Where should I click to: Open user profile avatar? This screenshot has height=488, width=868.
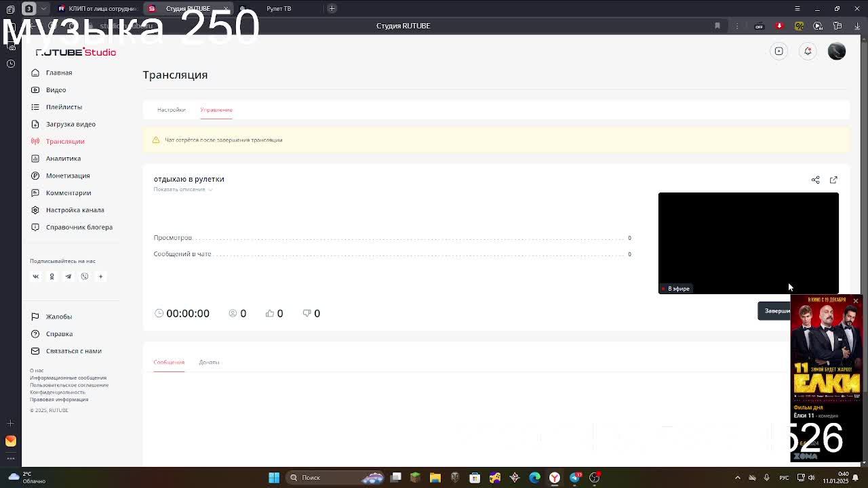coord(837,51)
